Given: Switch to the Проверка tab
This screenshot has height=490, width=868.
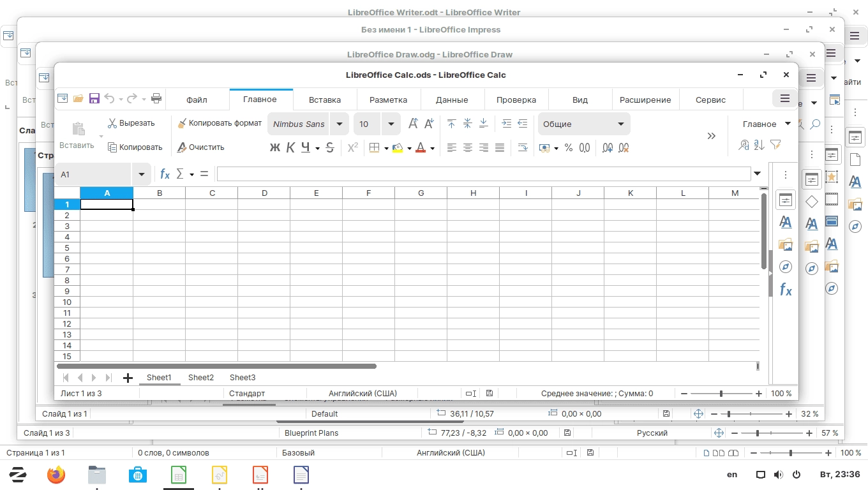Looking at the screenshot, I should [x=516, y=100].
